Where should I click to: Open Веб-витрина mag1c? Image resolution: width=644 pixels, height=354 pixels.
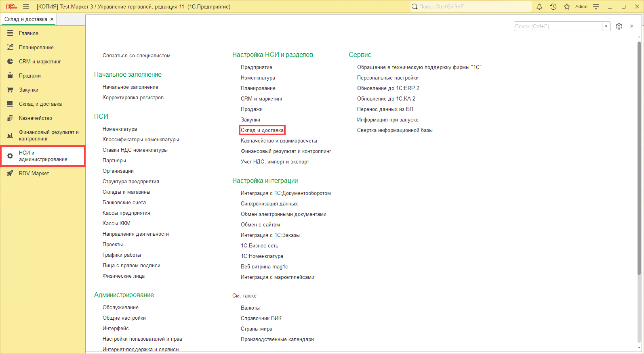coord(264,266)
